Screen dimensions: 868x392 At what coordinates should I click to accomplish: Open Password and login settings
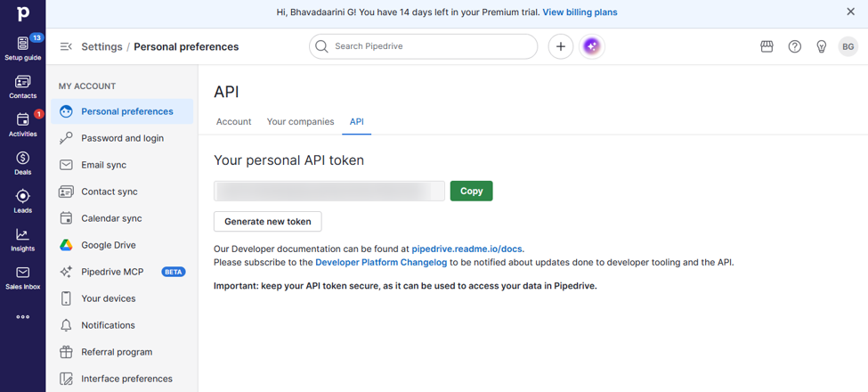coord(122,138)
